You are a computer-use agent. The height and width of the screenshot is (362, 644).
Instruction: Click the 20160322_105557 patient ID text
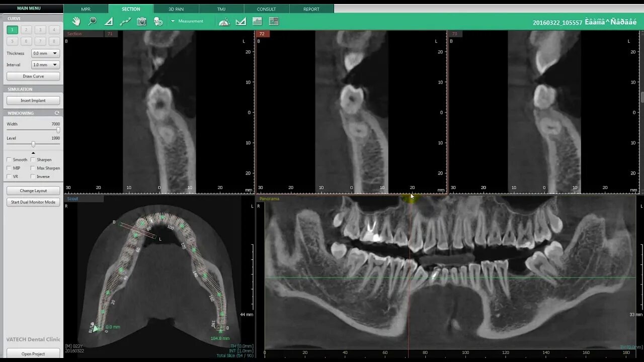(x=557, y=23)
